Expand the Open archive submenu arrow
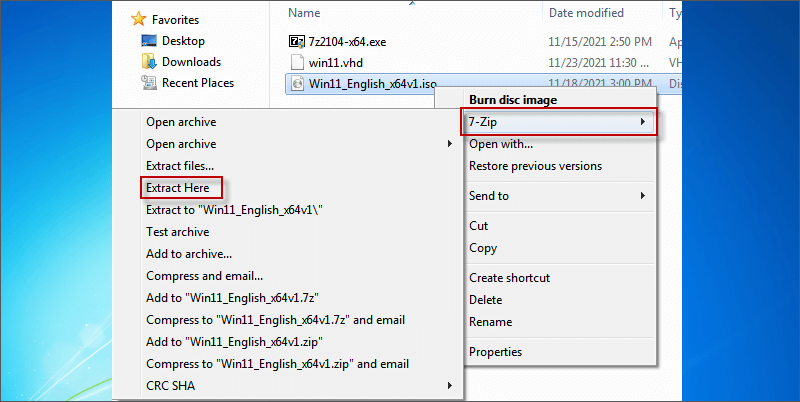 pyautogui.click(x=450, y=144)
